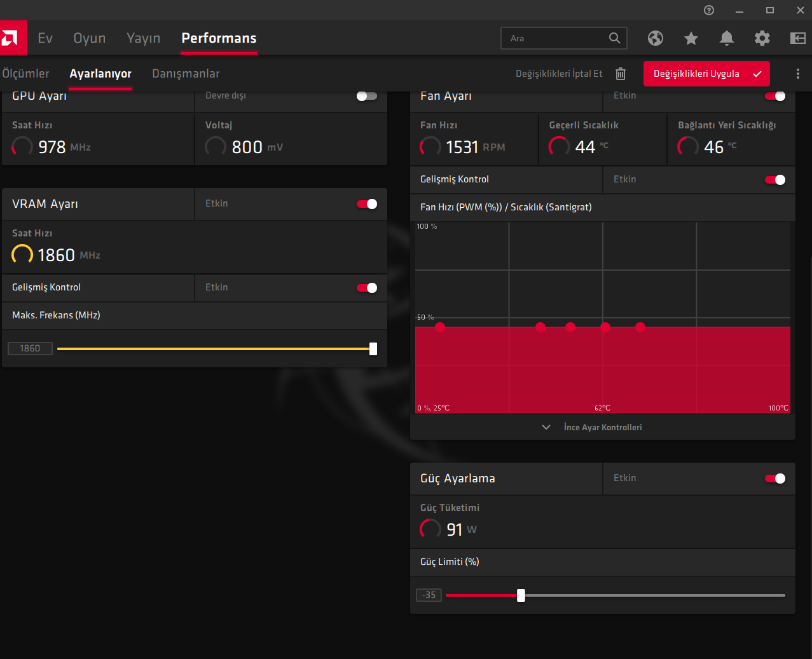Screen dimensions: 812x659
Task: Click the Güç Limiti slider handle
Action: tap(521, 595)
